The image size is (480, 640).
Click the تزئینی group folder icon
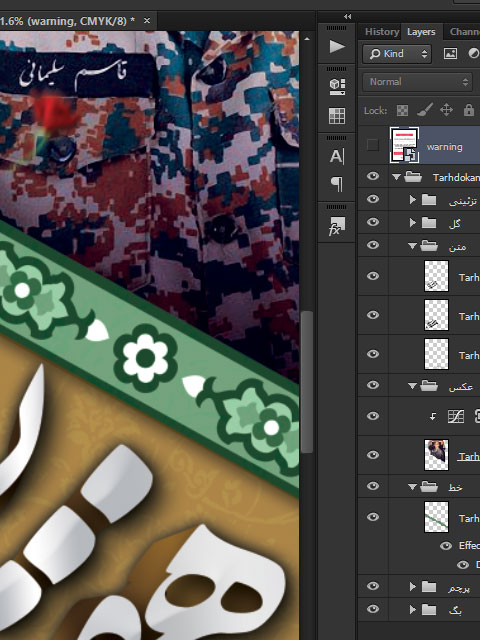coord(429,200)
